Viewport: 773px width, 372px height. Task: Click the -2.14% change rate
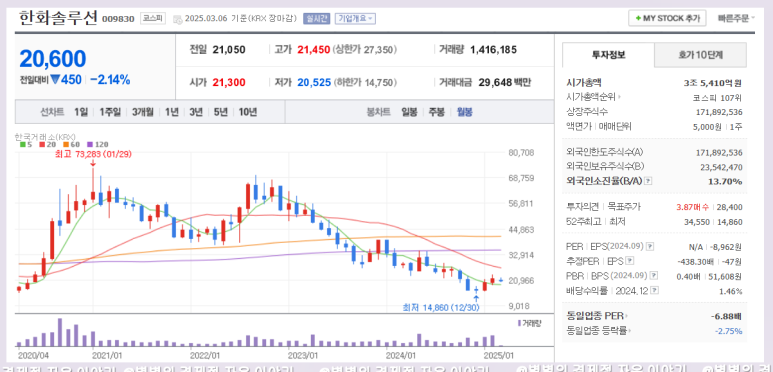110,79
